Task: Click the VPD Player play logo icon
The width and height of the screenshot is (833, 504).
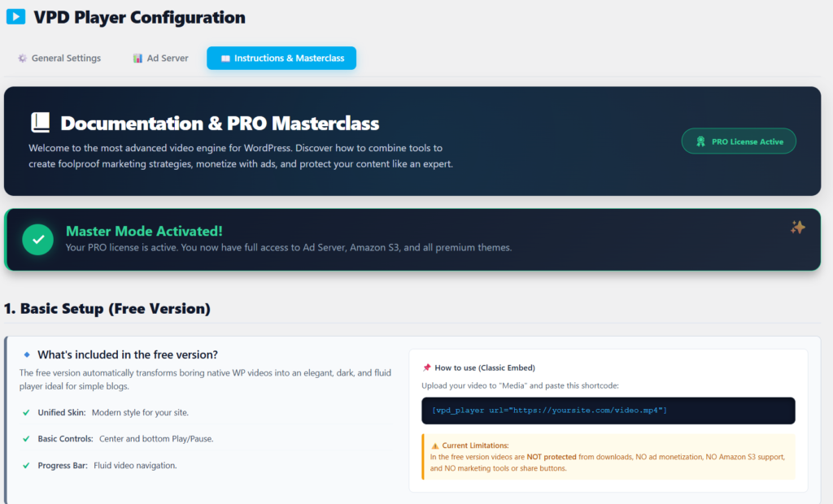Action: pyautogui.click(x=15, y=17)
